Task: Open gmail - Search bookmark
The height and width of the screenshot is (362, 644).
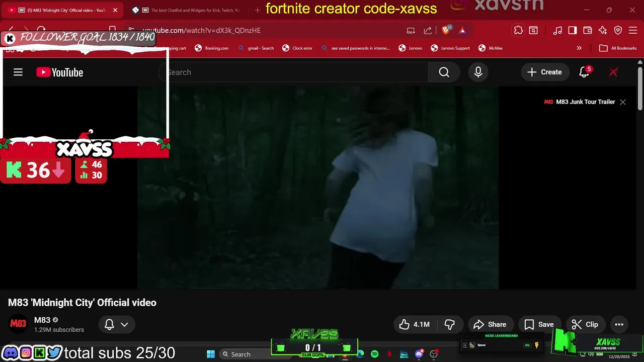Action: click(256, 48)
